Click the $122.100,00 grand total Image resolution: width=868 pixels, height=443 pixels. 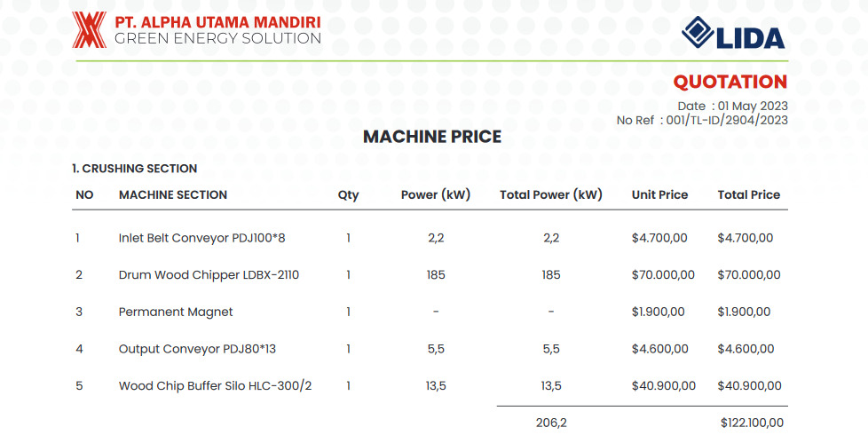point(752,423)
